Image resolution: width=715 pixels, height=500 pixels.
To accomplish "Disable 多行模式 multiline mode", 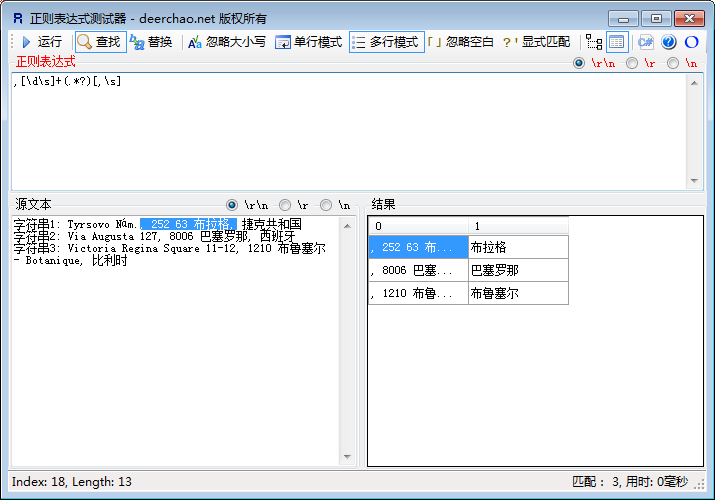I will (x=386, y=42).
